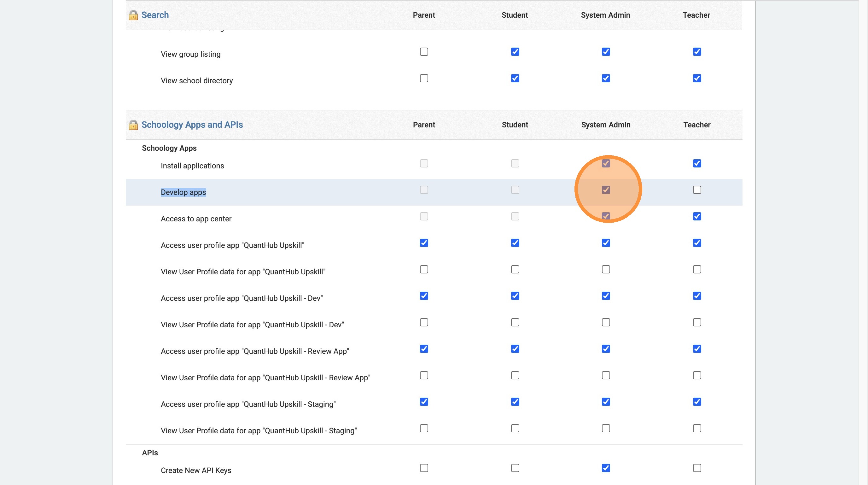Image resolution: width=868 pixels, height=485 pixels.
Task: Click lock icon beside Schoology Apps and APIs
Action: pyautogui.click(x=133, y=125)
